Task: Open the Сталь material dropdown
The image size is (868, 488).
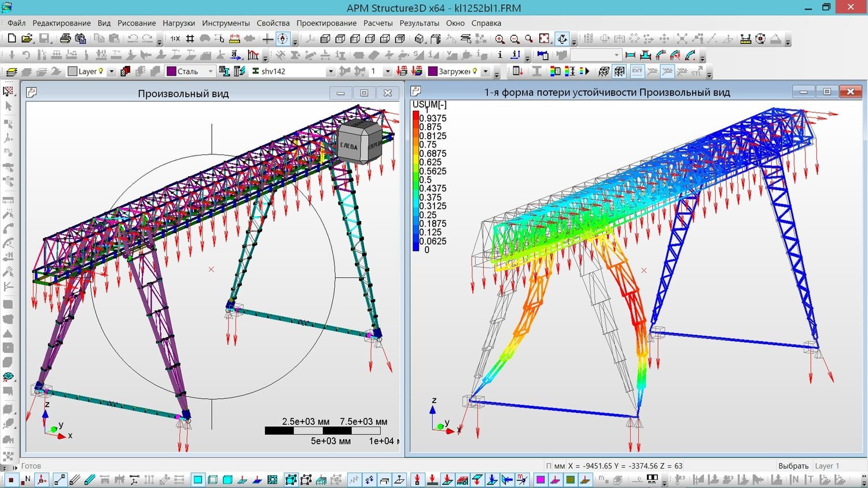Action: tap(211, 72)
